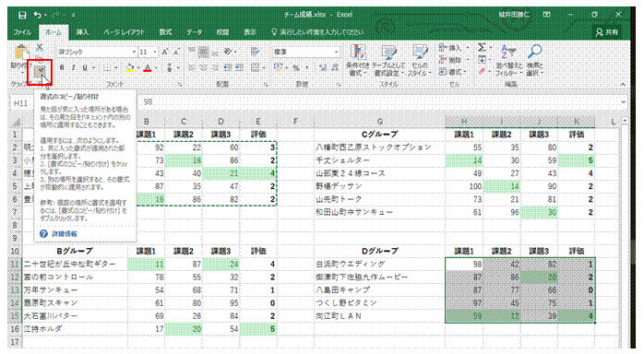Select cell 二十世紀が丘中松町ギター
644x354 pixels.
point(75,265)
